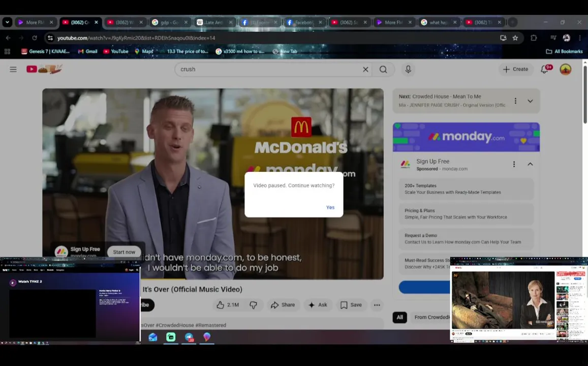Clear the search box with X
The width and height of the screenshot is (588, 366).
(x=365, y=69)
